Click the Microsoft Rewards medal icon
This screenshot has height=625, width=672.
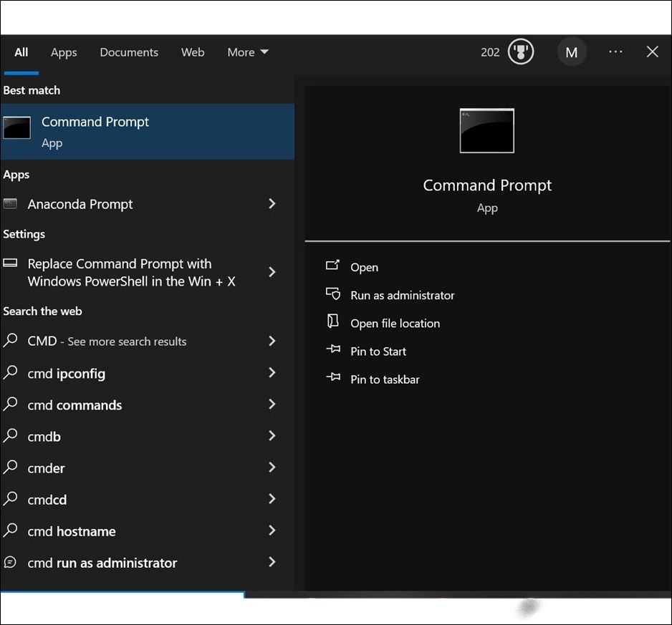click(x=521, y=52)
